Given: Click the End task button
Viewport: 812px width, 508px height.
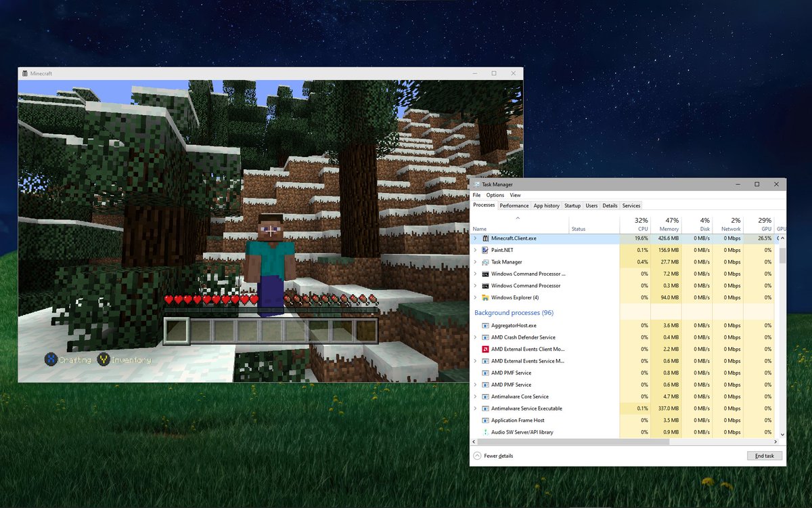Looking at the screenshot, I should pos(765,456).
